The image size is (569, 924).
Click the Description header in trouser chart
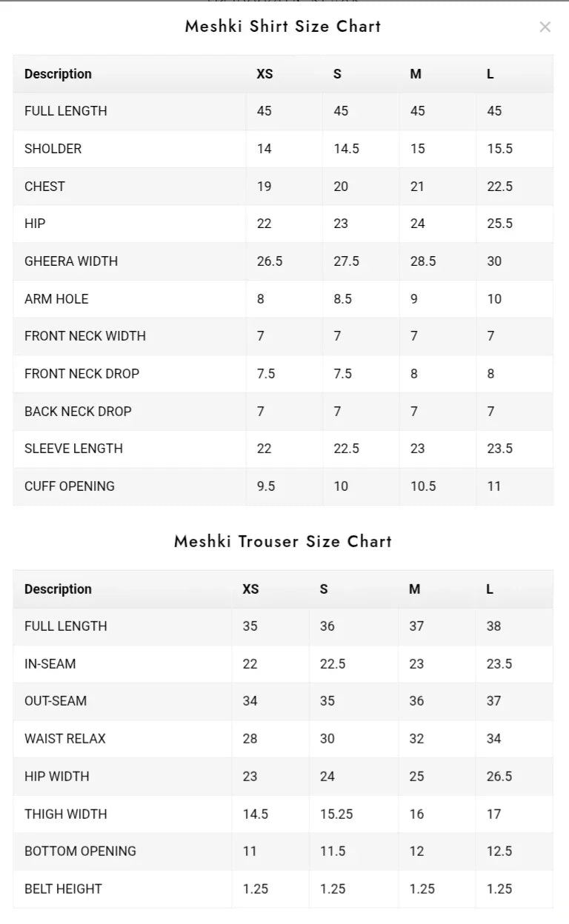pos(58,589)
